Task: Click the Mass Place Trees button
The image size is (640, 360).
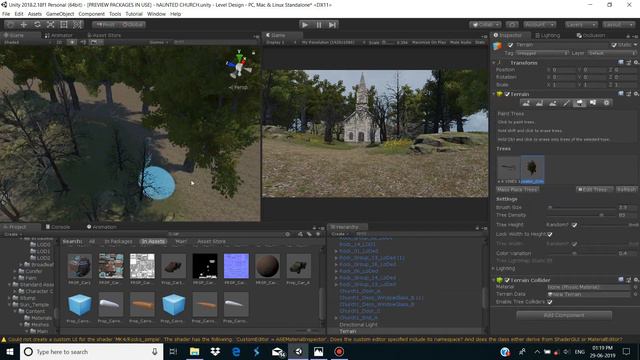Action: 518,189
